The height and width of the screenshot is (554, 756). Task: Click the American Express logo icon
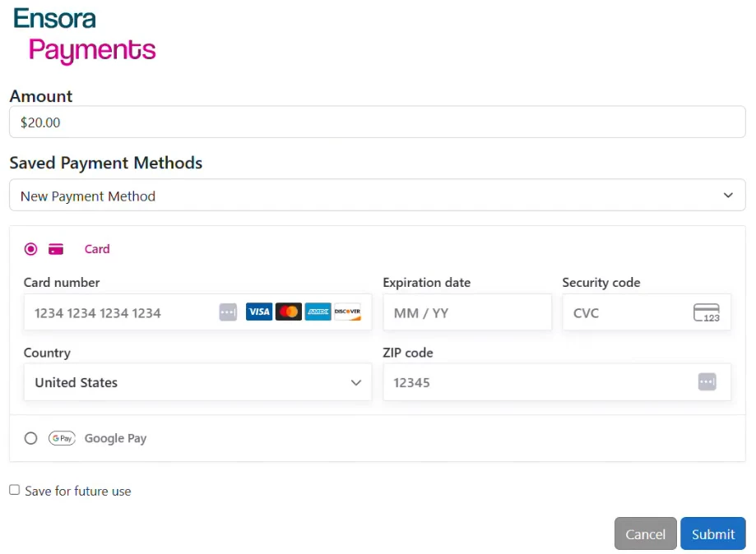(x=318, y=312)
